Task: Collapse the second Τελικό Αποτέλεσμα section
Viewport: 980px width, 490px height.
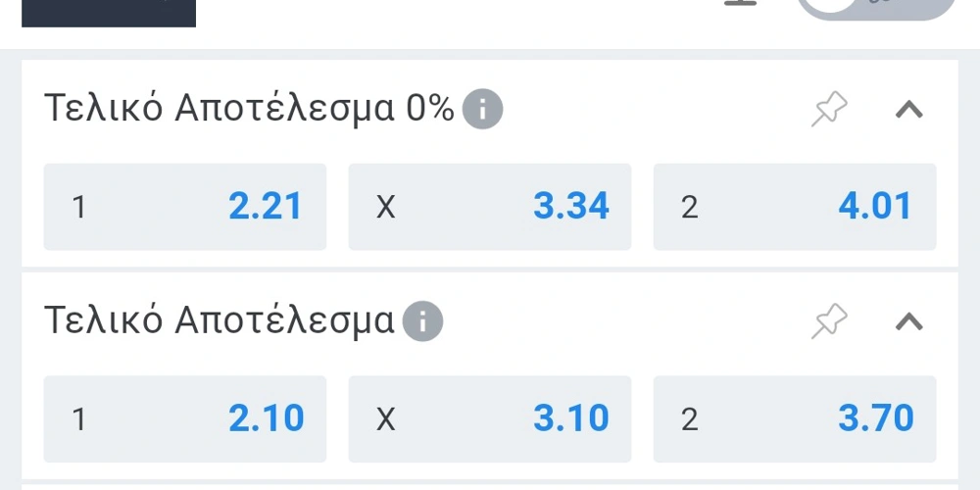Action: click(909, 321)
